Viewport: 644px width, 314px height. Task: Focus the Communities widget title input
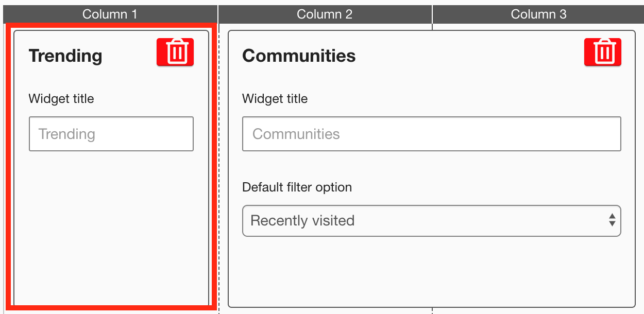click(x=431, y=134)
